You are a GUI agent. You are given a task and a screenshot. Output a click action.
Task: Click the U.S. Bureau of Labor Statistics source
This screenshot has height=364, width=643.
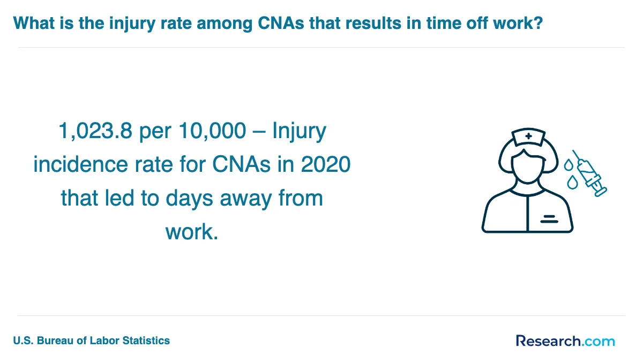(x=92, y=340)
